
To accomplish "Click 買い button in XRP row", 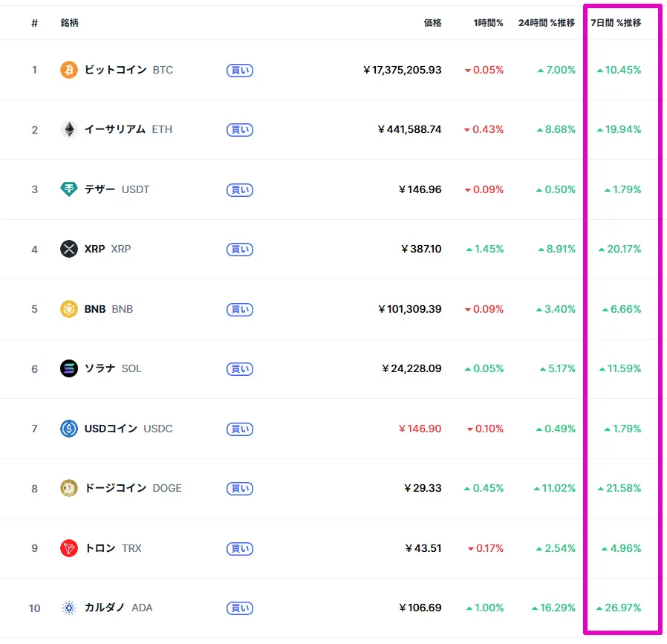I will point(240,250).
